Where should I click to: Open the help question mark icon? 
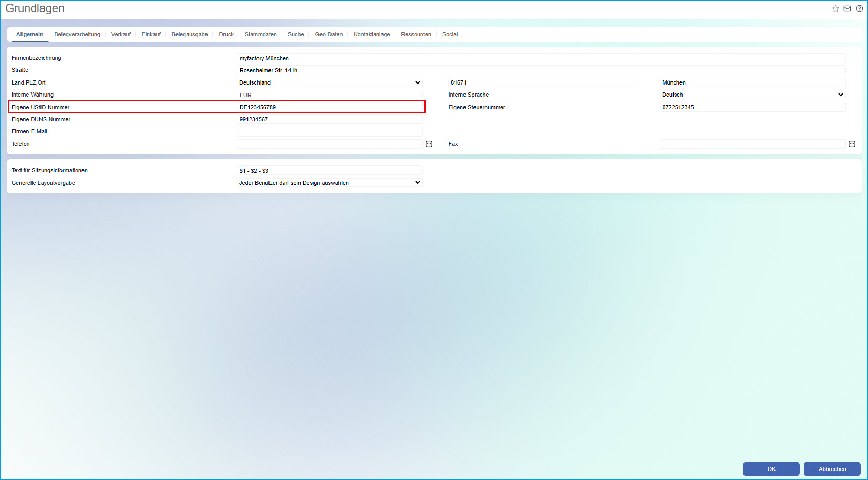[859, 8]
